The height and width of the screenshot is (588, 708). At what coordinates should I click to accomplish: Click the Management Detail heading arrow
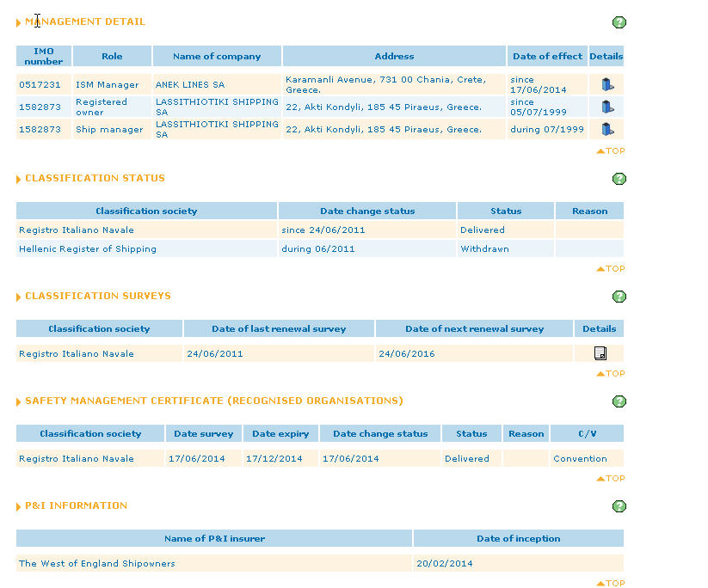pyautogui.click(x=19, y=22)
